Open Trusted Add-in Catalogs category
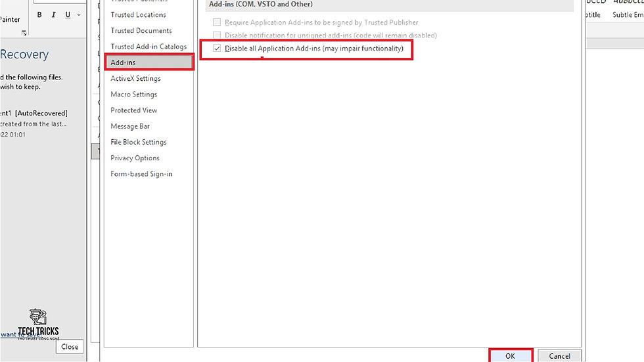The image size is (644, 362). click(x=149, y=47)
